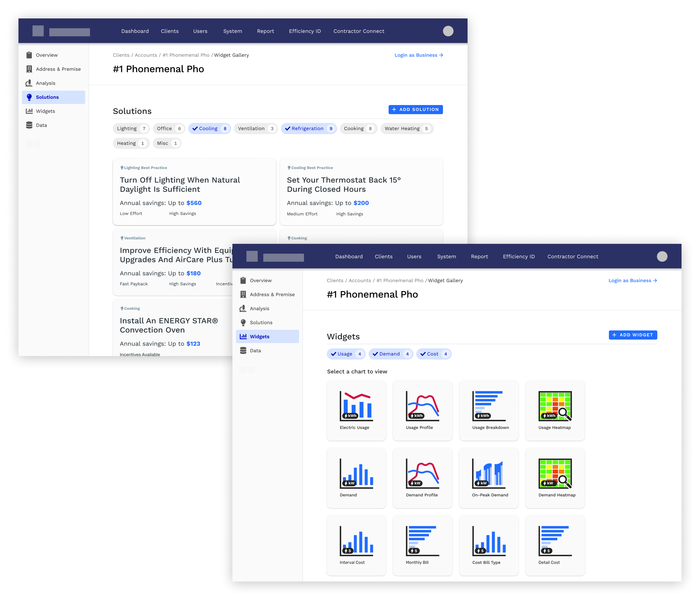Enable the Cooking filter chip
The image size is (700, 600).
(359, 129)
